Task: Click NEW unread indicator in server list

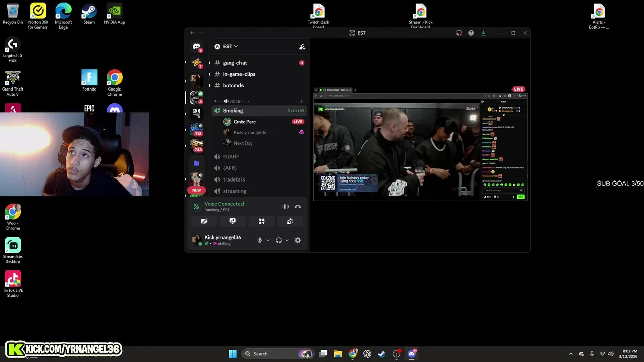Action: pyautogui.click(x=196, y=190)
